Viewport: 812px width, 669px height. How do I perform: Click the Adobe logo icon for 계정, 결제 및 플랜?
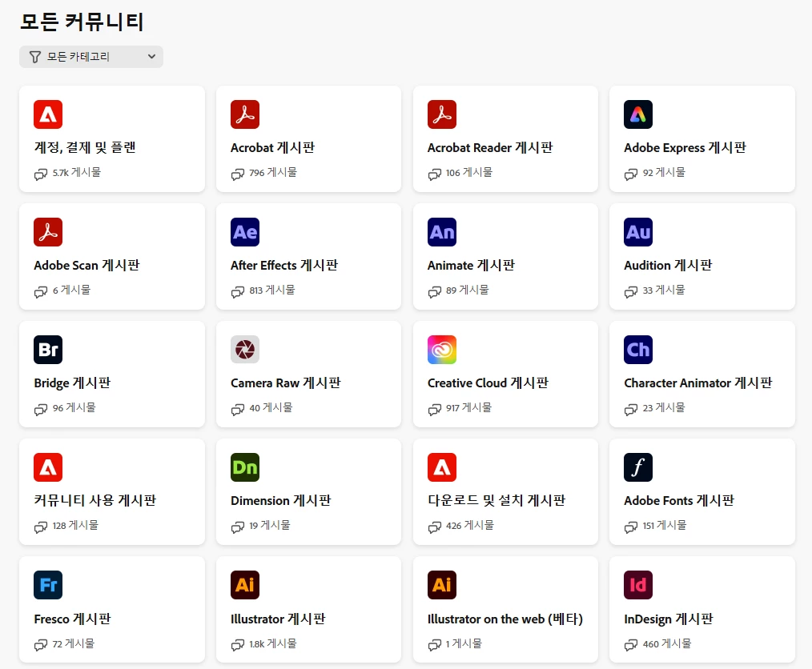tap(48, 114)
